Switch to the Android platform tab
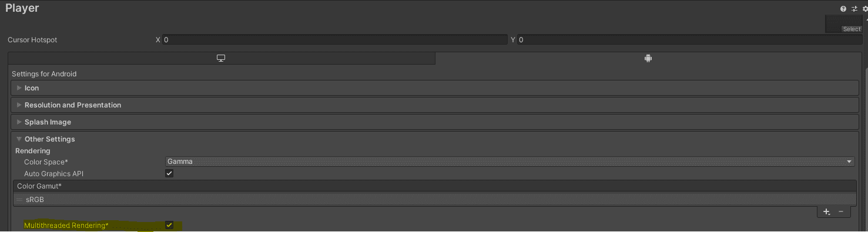 tap(648, 58)
